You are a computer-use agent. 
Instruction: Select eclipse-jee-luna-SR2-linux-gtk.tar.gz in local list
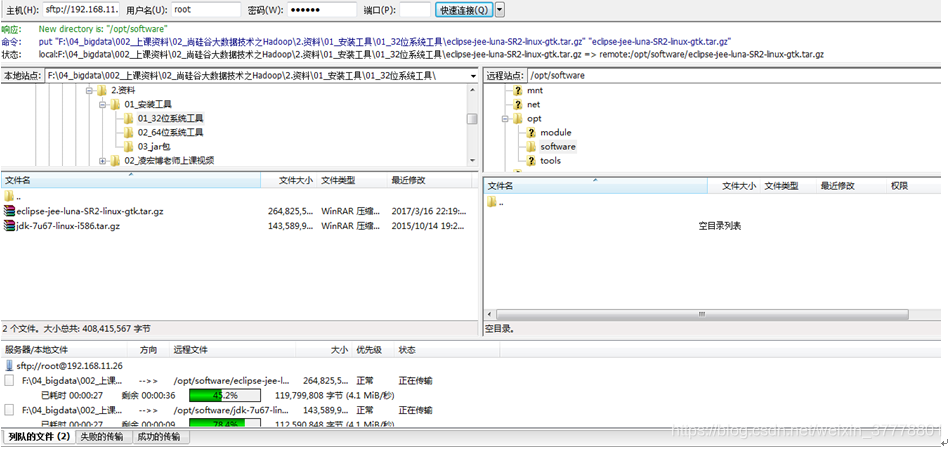90,211
